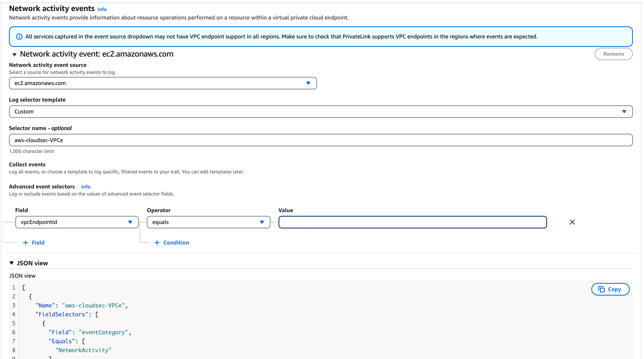The width and height of the screenshot is (644, 359).
Task: Open the Network activity event source dropdown
Action: click(x=163, y=83)
